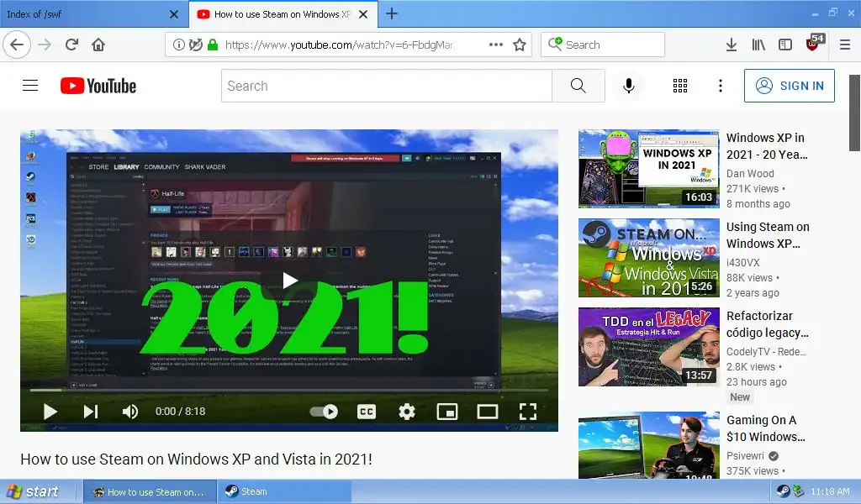Click the Firefox Search box

click(602, 45)
